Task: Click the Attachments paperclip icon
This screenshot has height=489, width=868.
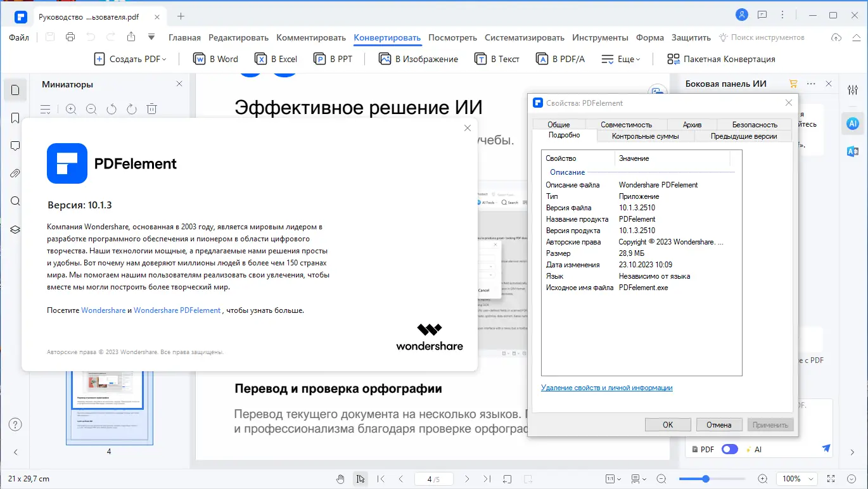Action: [x=15, y=173]
